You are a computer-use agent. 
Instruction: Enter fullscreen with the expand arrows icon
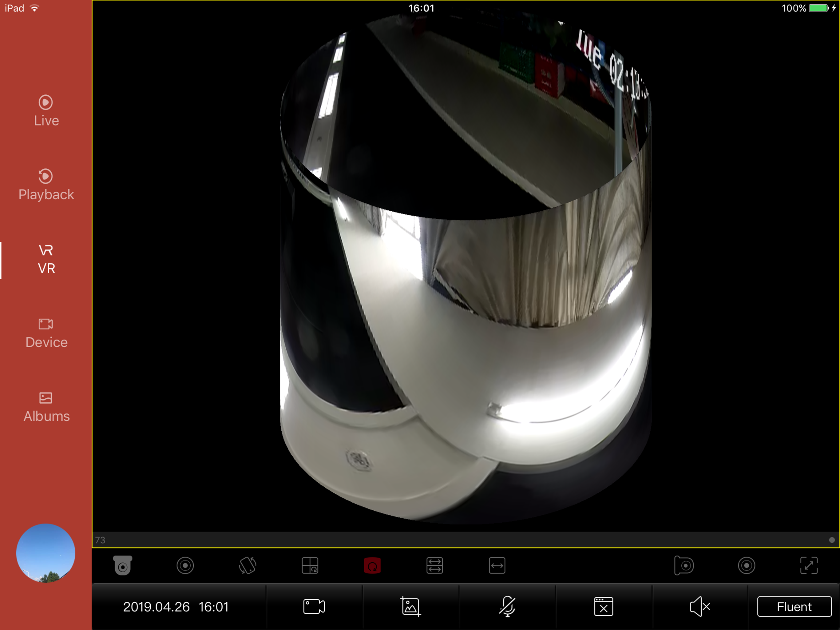pos(809,565)
